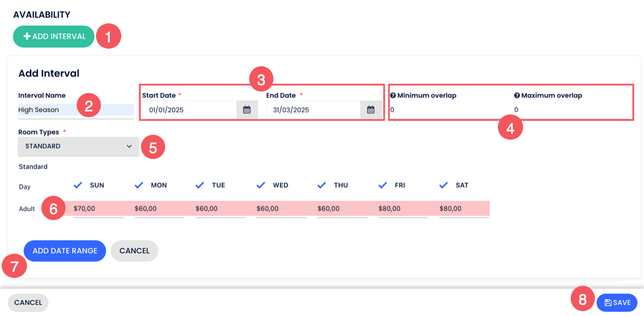
Task: Save the availability settings
Action: coord(617,303)
